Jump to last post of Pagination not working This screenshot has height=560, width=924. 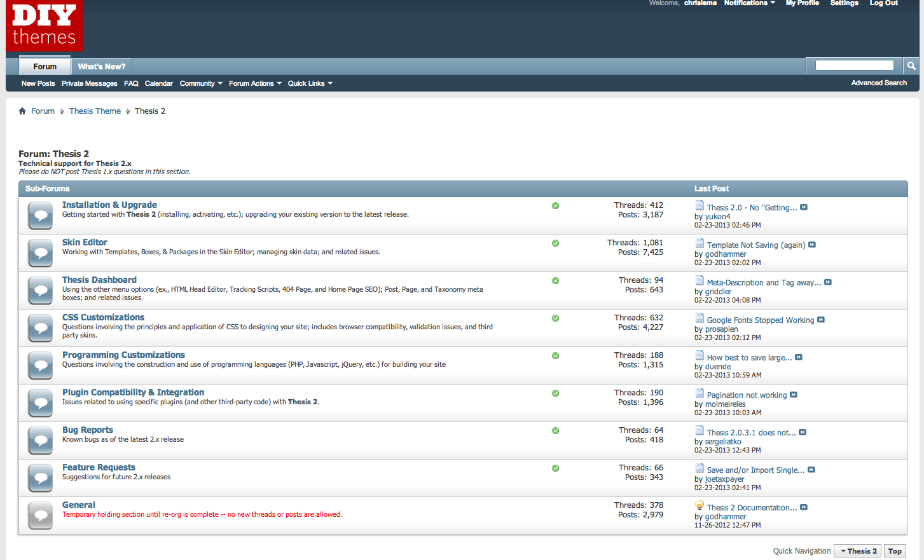point(794,395)
